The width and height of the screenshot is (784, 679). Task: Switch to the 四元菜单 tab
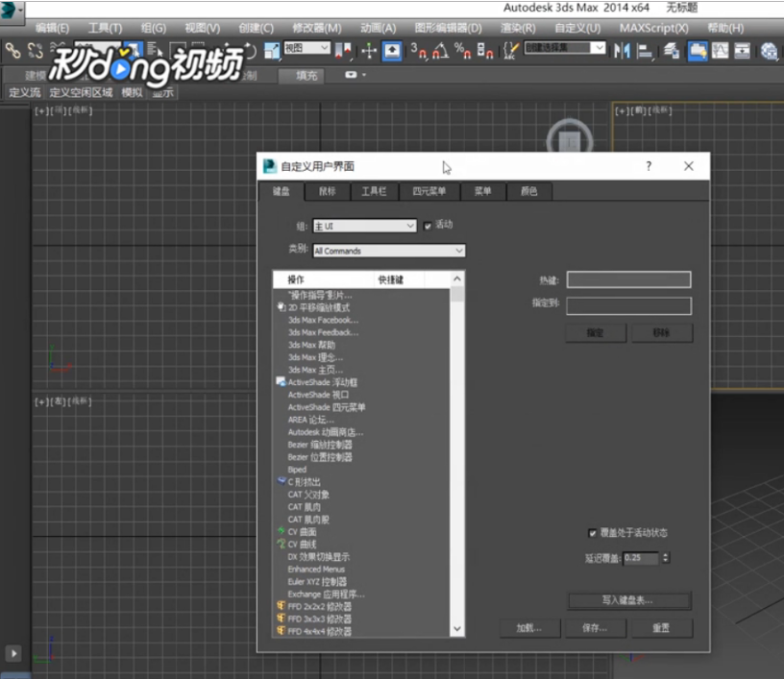click(429, 191)
